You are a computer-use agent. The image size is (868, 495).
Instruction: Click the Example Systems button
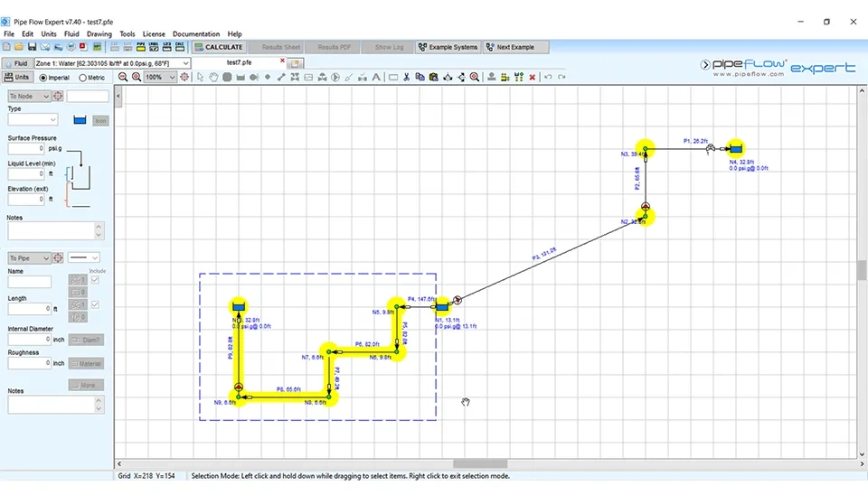point(448,47)
